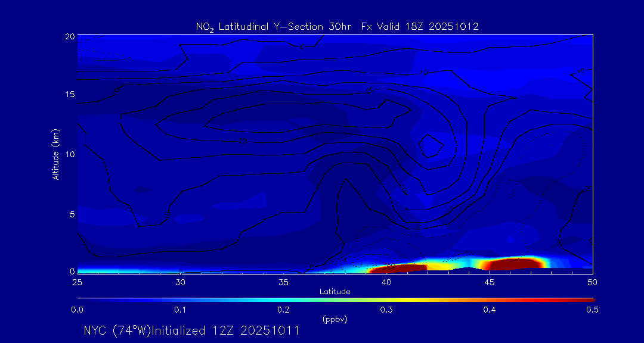Pick the yellow section of the colorbar
This screenshot has width=644, height=343.
pos(407,300)
